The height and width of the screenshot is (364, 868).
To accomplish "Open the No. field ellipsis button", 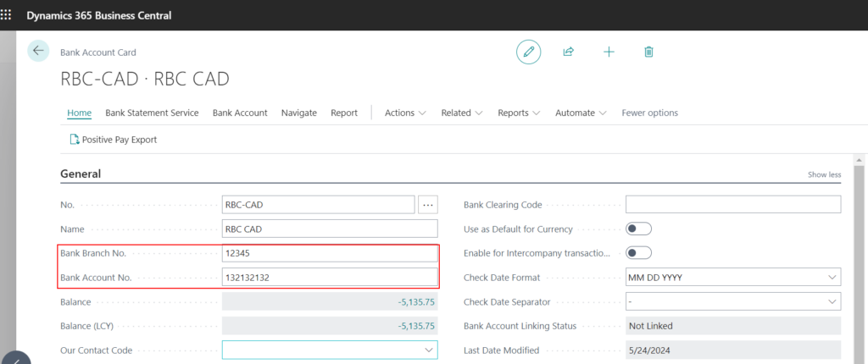I will pyautogui.click(x=428, y=205).
